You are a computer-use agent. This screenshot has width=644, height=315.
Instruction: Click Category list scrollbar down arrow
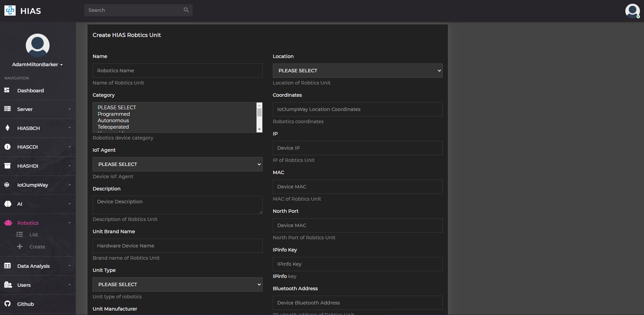point(259,129)
